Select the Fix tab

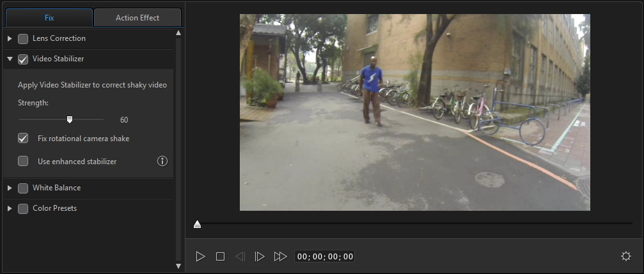(x=49, y=18)
